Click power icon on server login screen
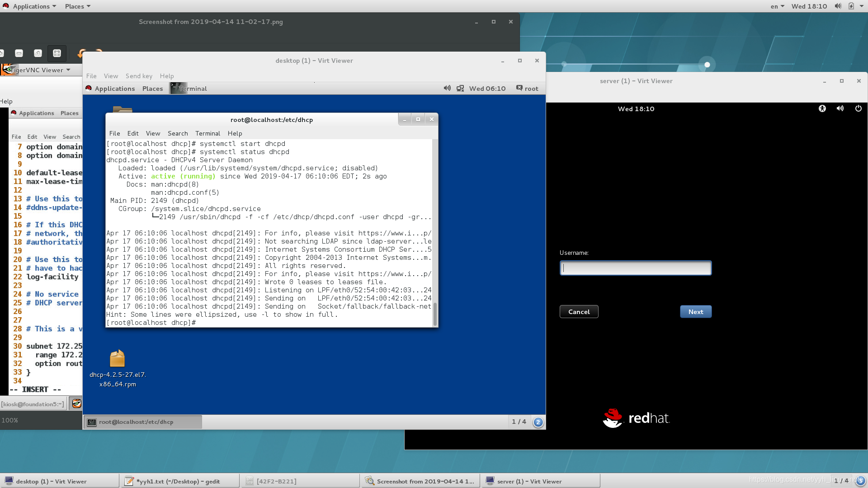The height and width of the screenshot is (488, 868). pyautogui.click(x=858, y=108)
